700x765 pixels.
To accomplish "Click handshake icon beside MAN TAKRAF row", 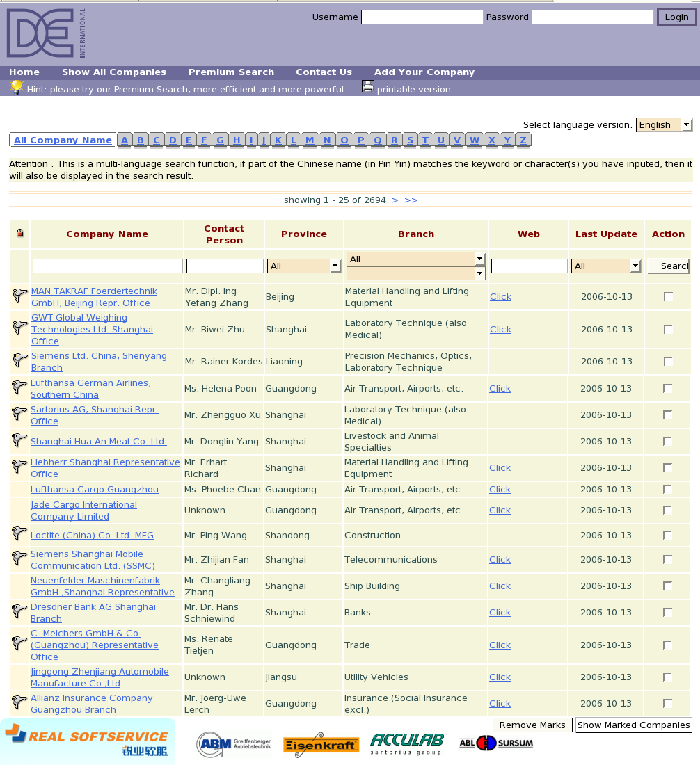I will 19,296.
